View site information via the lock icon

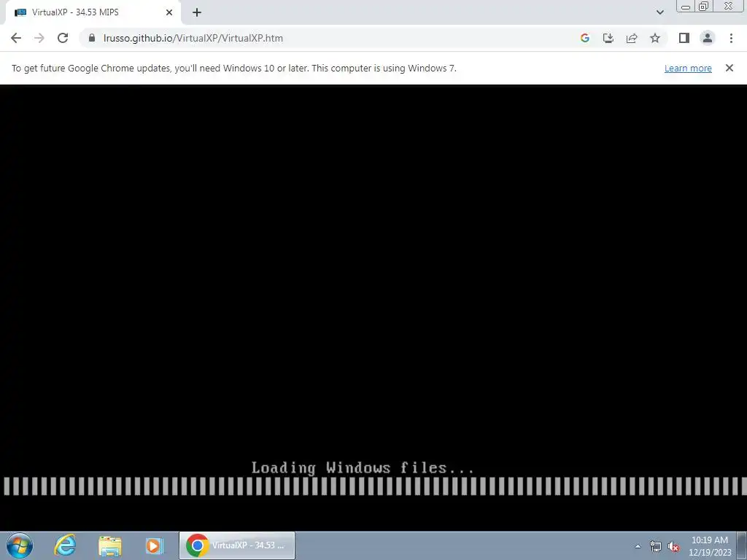click(x=91, y=38)
